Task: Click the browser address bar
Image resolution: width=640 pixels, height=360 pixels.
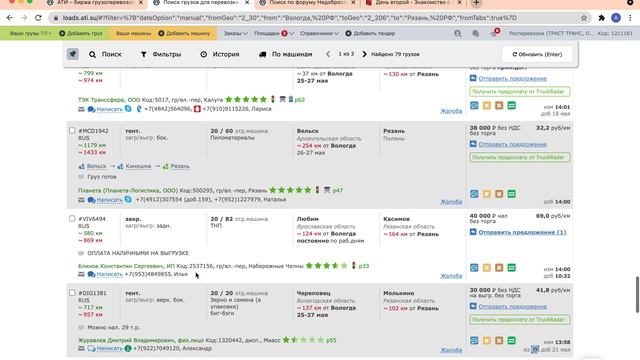Action: tap(314, 18)
